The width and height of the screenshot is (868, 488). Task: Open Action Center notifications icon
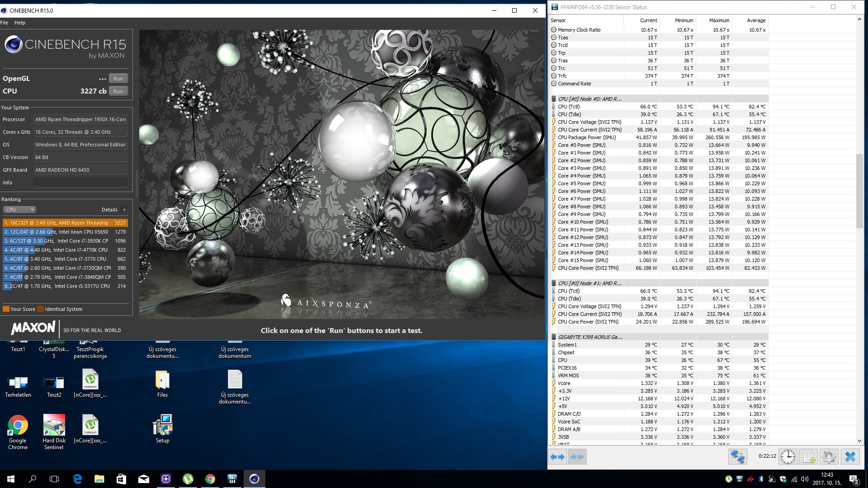(854, 479)
